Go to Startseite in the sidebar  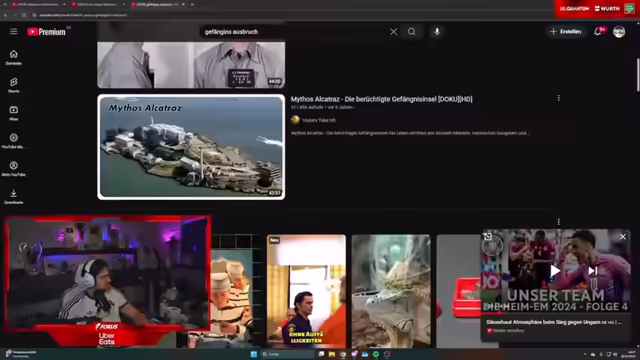click(x=13, y=57)
